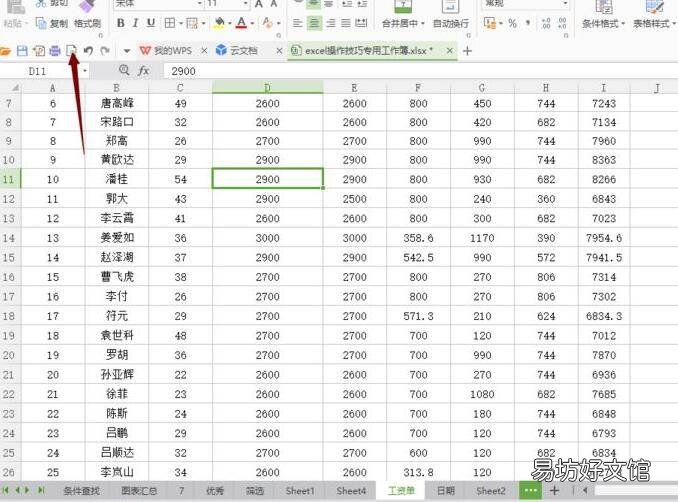Click the Font Color red A icon
Screen dimensions: 678x502
(242, 23)
